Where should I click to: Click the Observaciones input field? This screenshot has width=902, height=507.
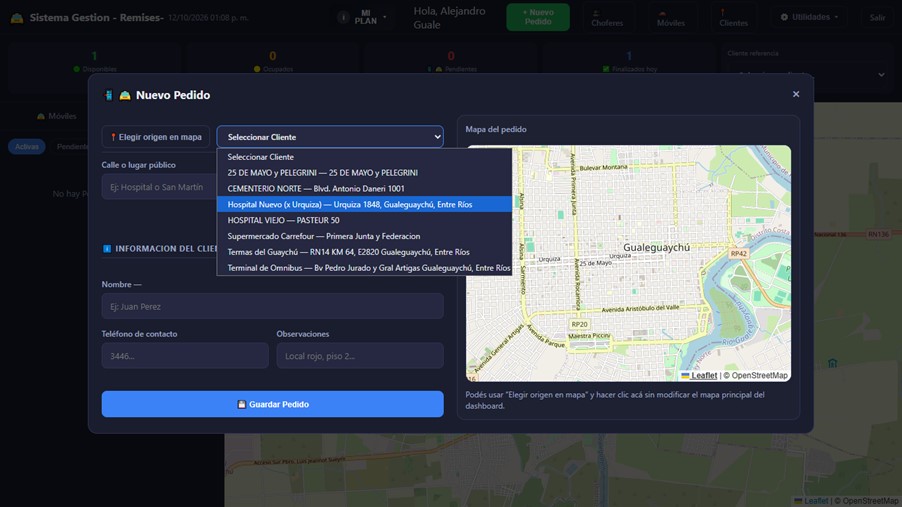click(x=360, y=356)
